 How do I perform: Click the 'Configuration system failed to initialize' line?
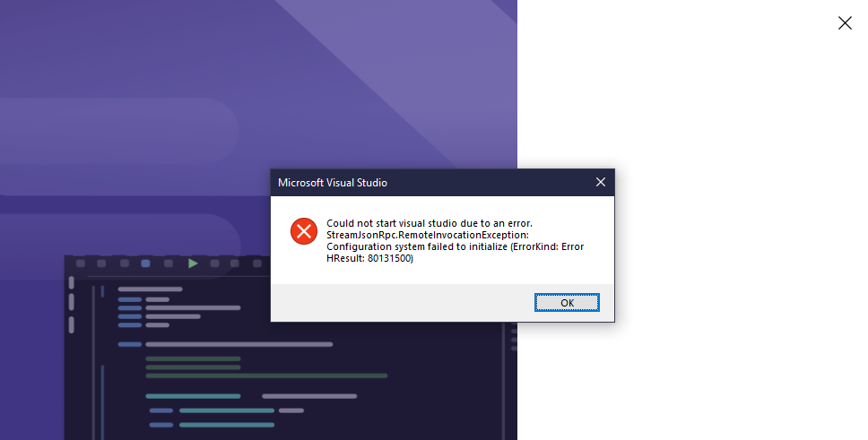pos(455,246)
